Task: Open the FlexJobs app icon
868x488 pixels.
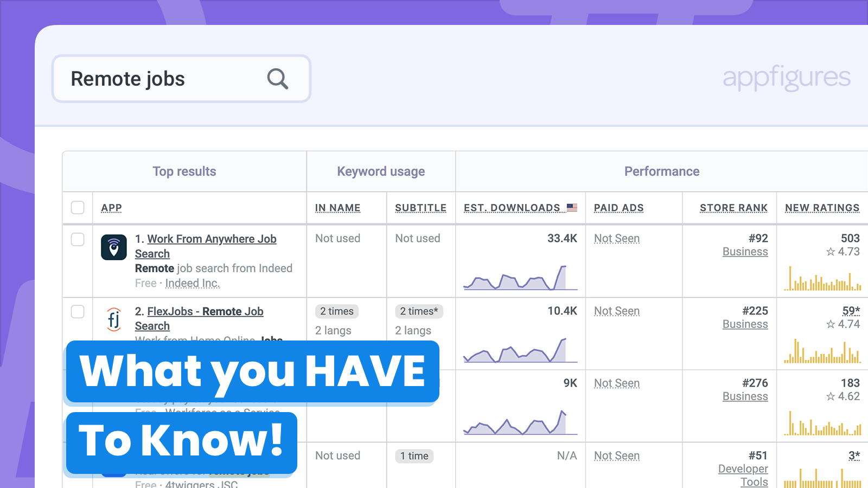Action: point(114,319)
